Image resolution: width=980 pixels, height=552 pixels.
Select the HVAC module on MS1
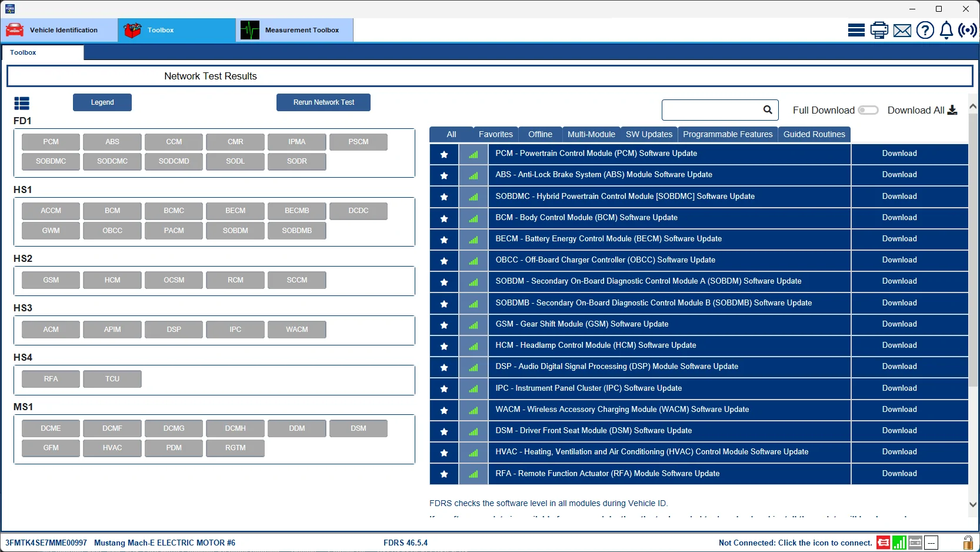tap(112, 448)
